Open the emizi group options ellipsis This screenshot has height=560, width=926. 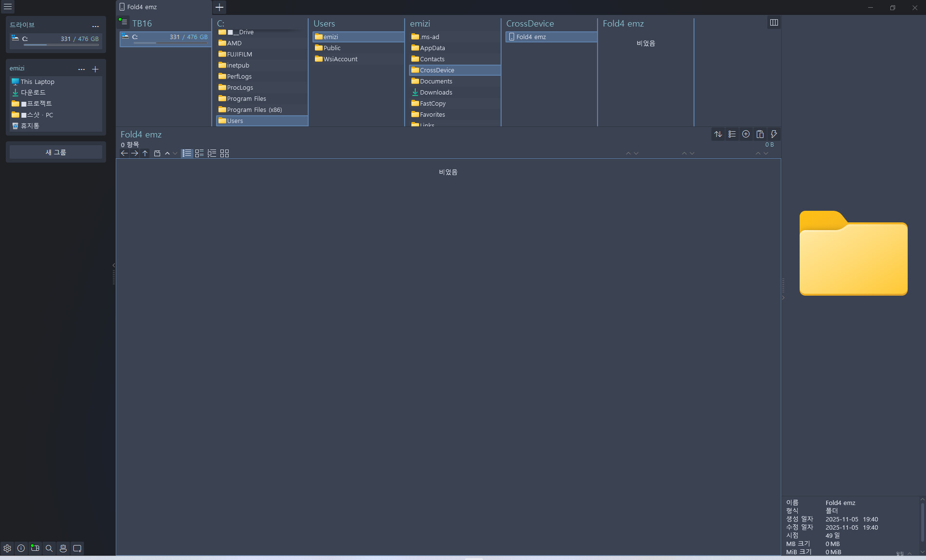82,69
